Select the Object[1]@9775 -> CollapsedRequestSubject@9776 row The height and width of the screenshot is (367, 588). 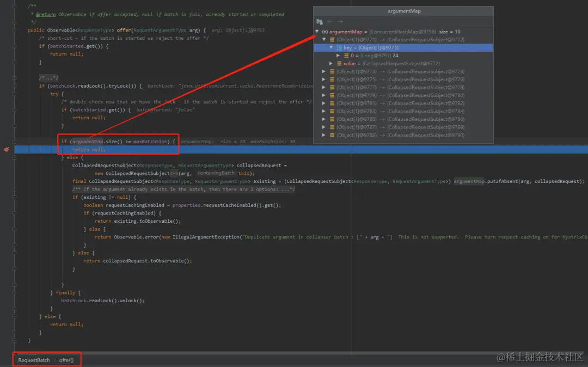click(403, 79)
